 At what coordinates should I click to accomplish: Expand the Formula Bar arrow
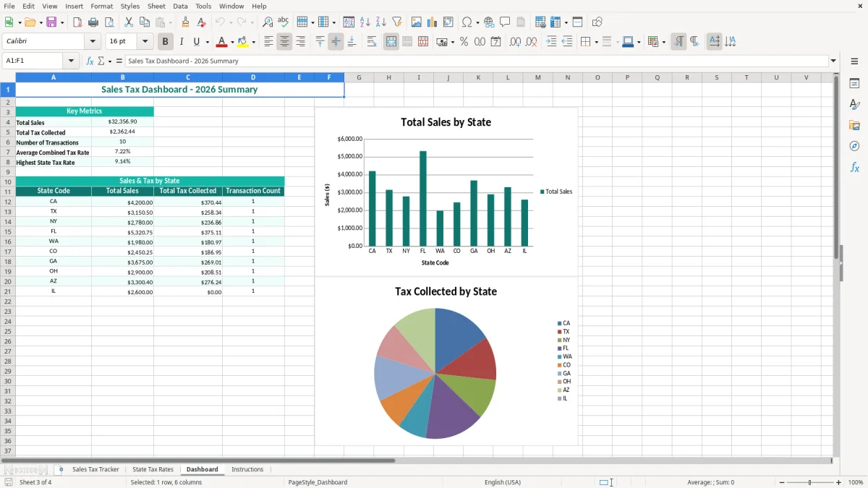coord(833,61)
